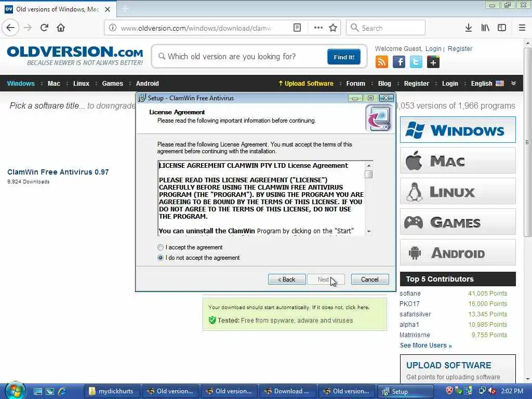Viewport: 532px width, 399px height.
Task: Open contributor PKO17's profile
Action: tap(409, 304)
